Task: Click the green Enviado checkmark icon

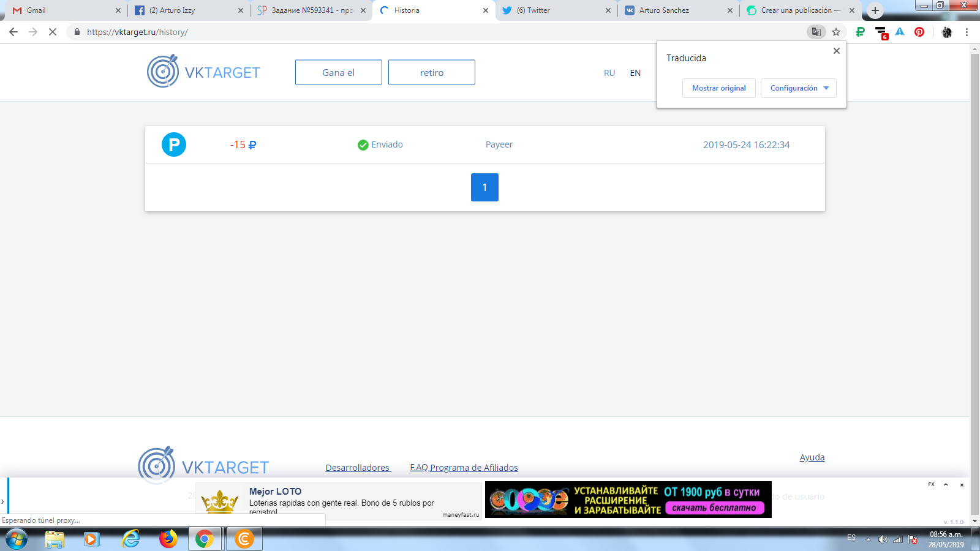Action: coord(363,145)
